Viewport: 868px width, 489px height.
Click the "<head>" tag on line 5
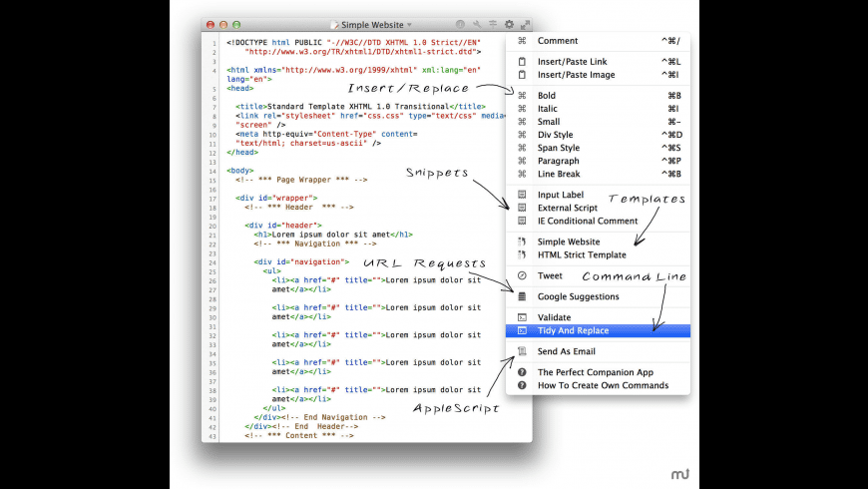click(x=239, y=88)
